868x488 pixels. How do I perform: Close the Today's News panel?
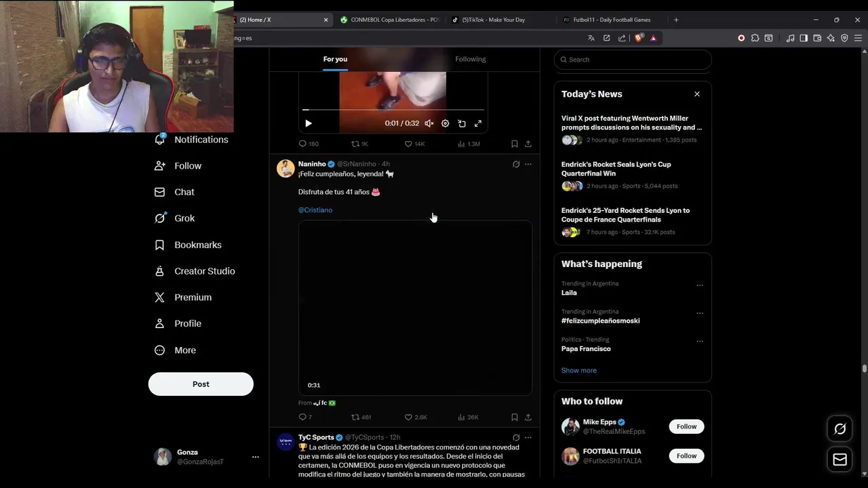click(x=697, y=94)
